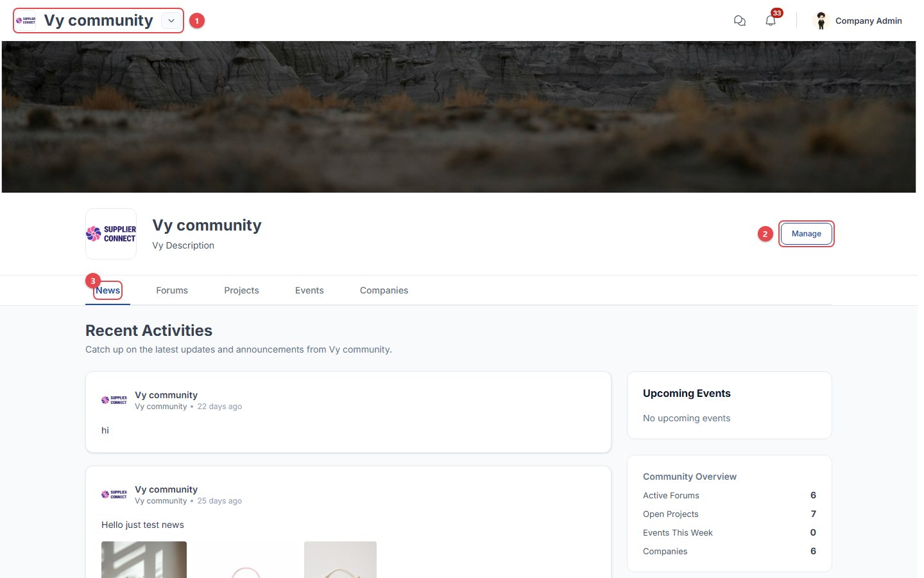
Task: Click the 'Hello just test news' text
Action: pyautogui.click(x=142, y=525)
